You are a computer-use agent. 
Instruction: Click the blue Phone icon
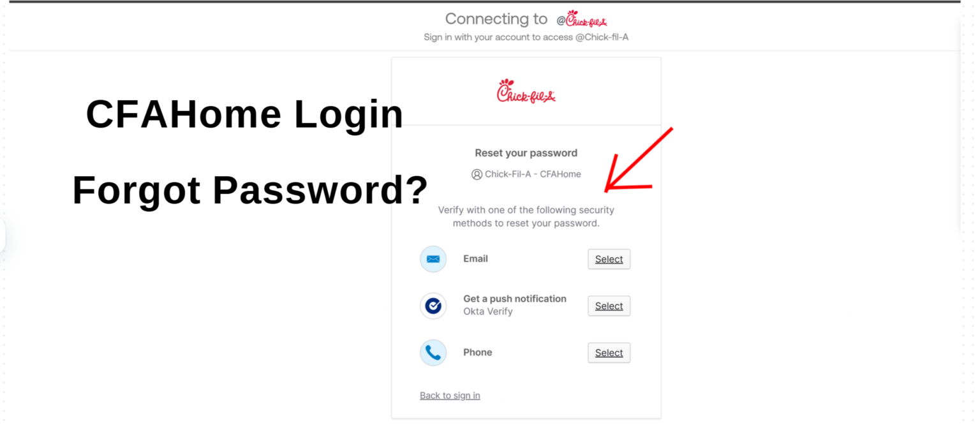433,352
